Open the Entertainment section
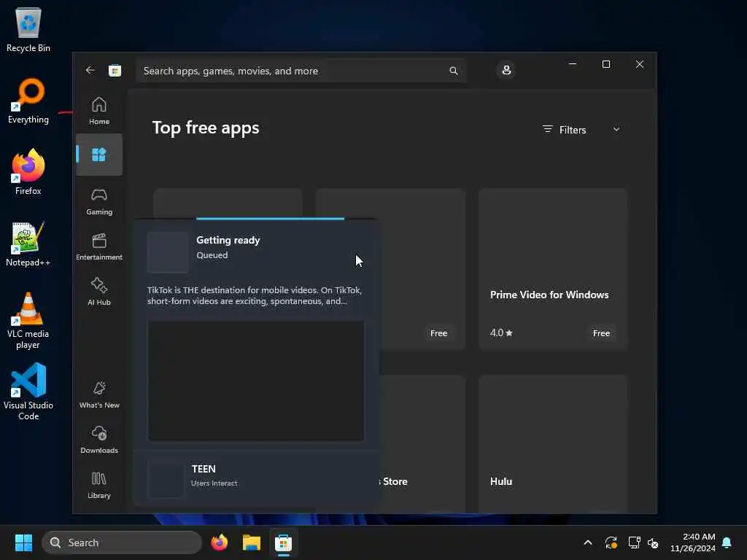747x560 pixels. [x=99, y=246]
